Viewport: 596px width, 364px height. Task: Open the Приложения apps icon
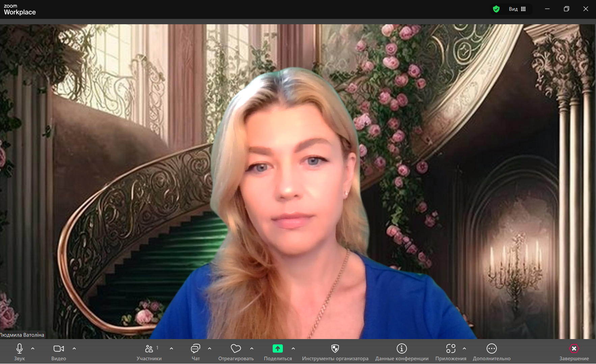tap(451, 348)
